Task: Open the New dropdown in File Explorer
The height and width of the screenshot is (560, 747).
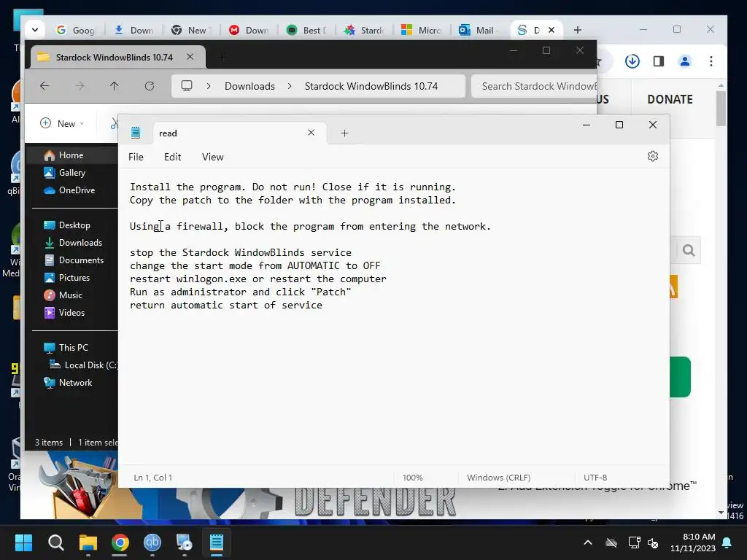Action: tap(63, 124)
